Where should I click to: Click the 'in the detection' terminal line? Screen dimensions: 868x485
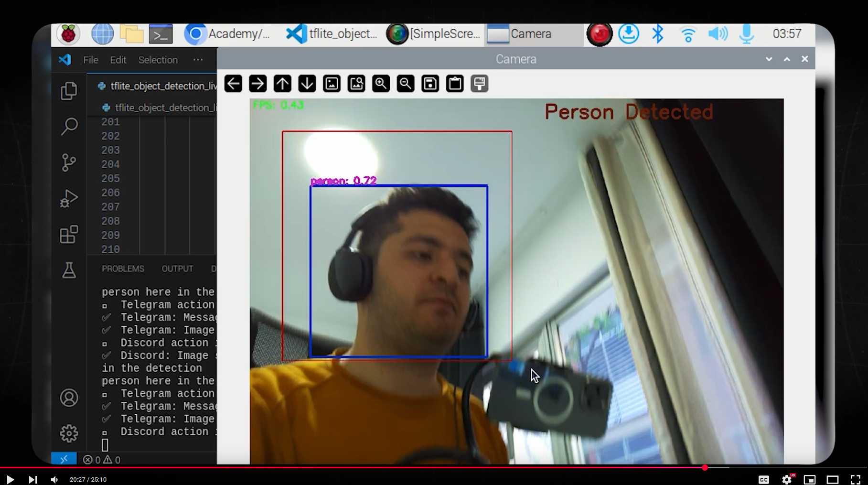pyautogui.click(x=152, y=368)
